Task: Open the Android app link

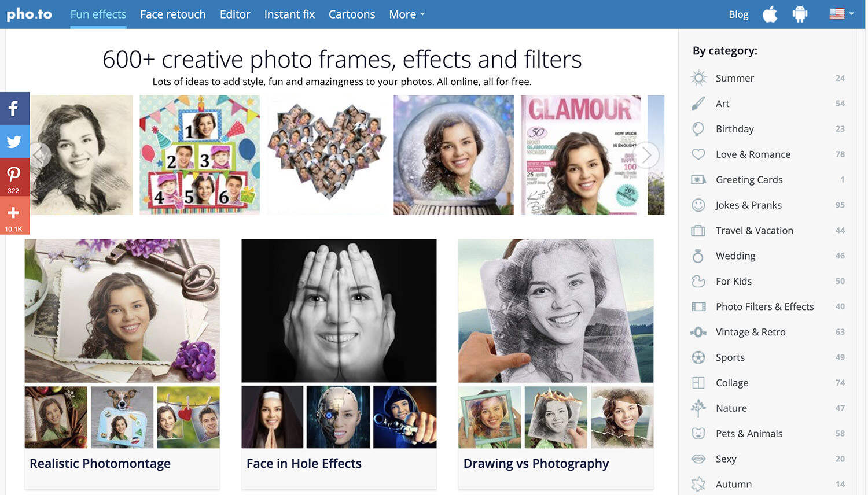Action: click(800, 14)
